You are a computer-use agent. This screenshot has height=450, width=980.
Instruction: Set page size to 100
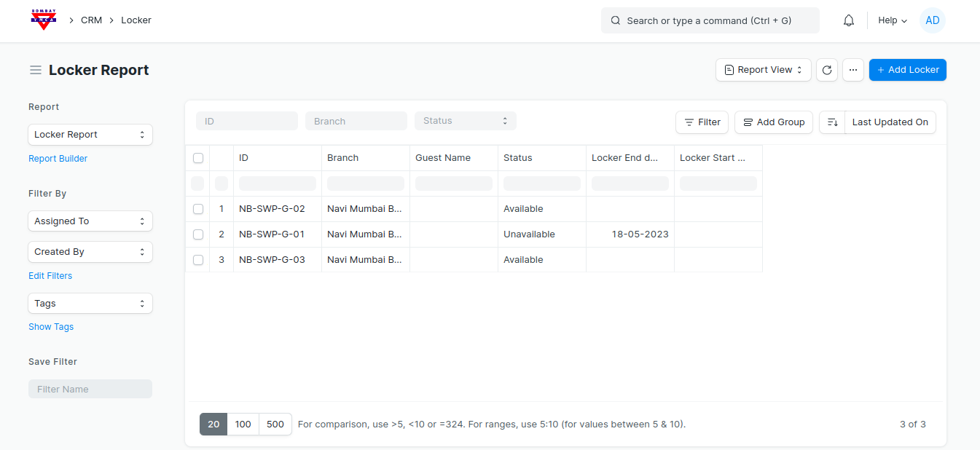click(243, 425)
